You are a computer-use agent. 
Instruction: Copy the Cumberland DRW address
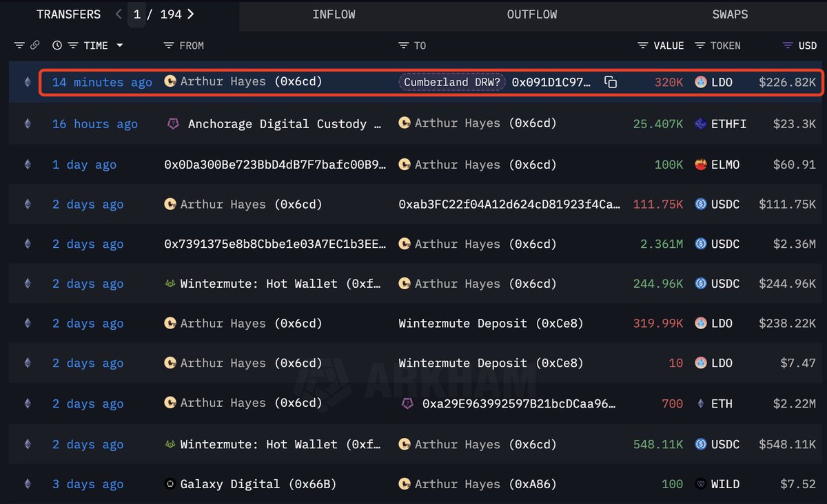coord(611,83)
